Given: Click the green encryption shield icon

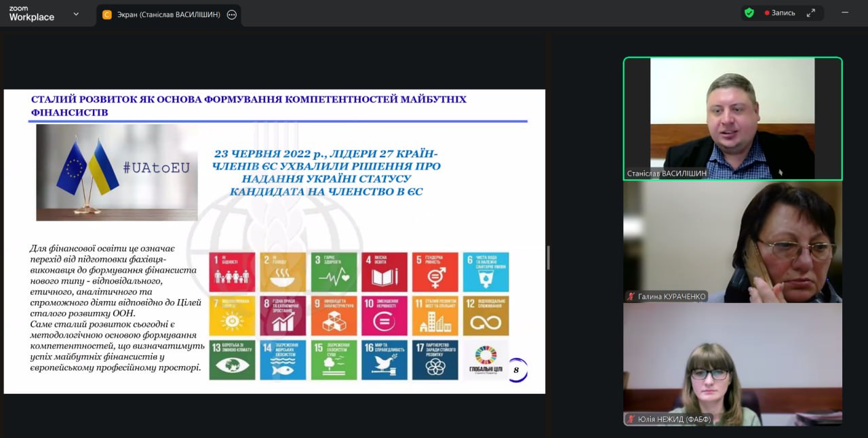Looking at the screenshot, I should 749,13.
